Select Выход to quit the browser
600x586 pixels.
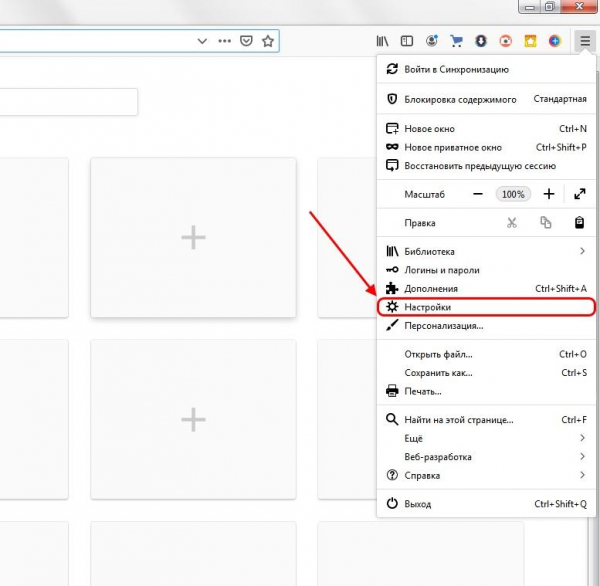tap(486, 504)
